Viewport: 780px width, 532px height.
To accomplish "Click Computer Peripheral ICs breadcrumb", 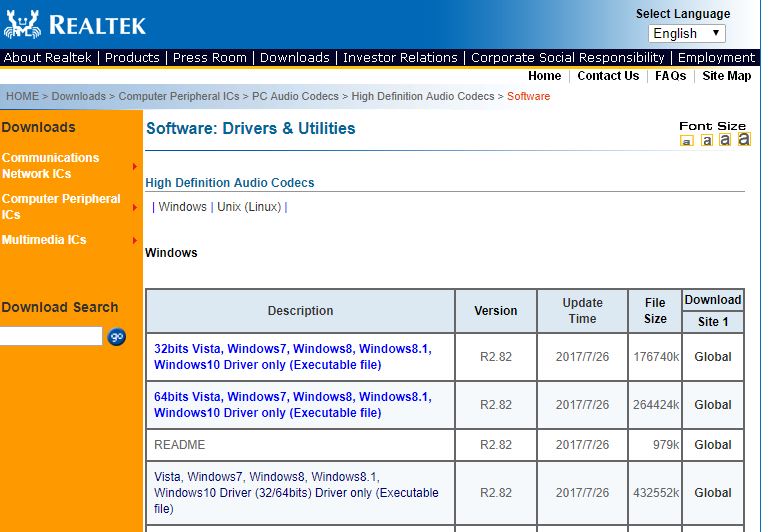I will 179,96.
